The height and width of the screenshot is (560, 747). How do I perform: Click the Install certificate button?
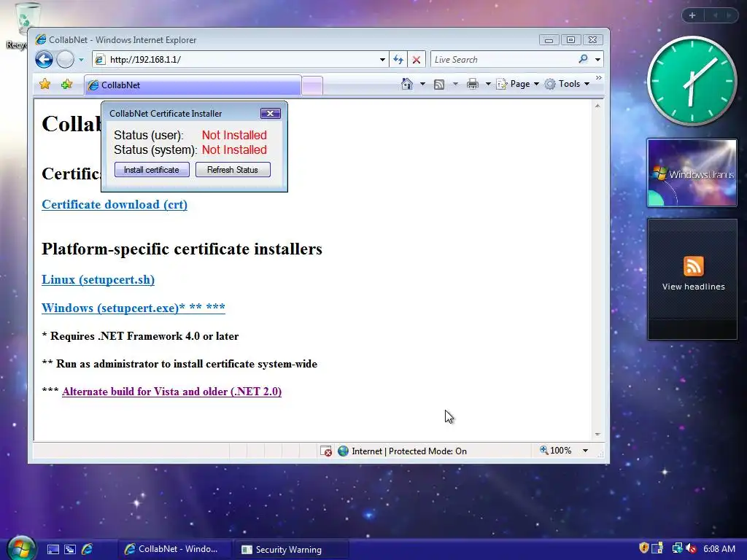(152, 170)
